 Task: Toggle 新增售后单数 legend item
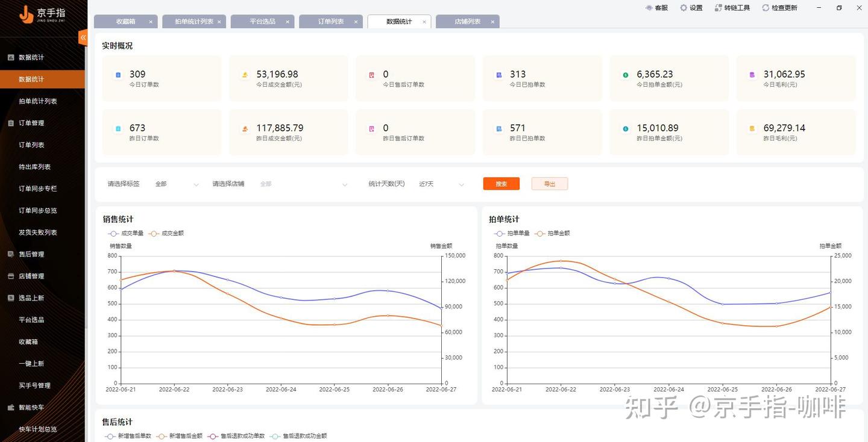pos(128,436)
